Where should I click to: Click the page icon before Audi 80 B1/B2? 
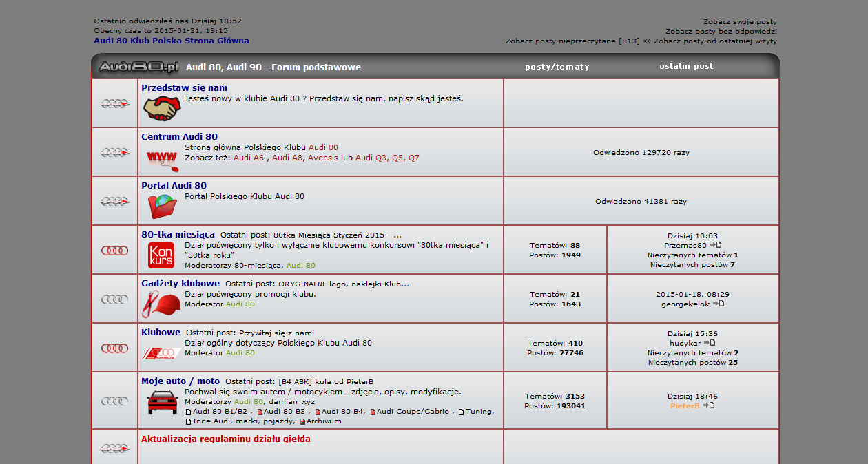coord(188,412)
